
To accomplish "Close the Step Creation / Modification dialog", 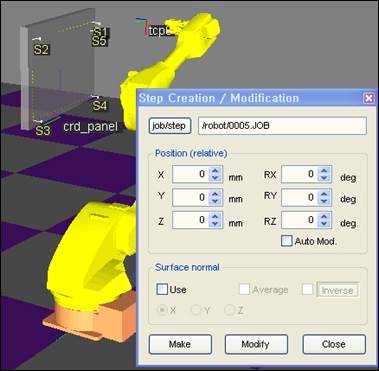I will (368, 98).
